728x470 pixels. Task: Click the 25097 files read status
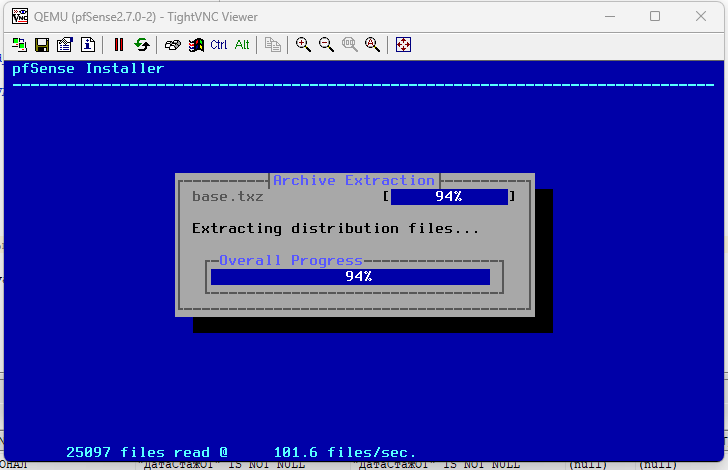147,452
